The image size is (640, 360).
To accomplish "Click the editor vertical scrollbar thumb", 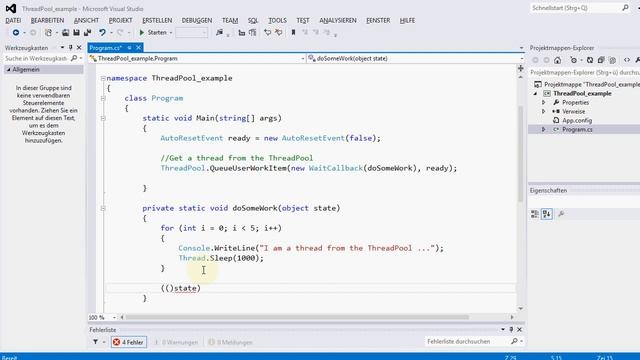I will [520, 153].
